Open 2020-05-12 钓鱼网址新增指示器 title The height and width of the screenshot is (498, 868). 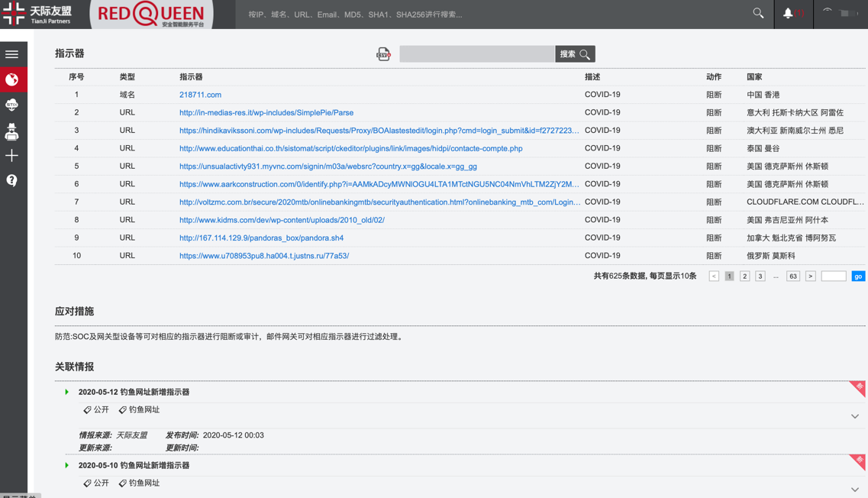tap(134, 392)
